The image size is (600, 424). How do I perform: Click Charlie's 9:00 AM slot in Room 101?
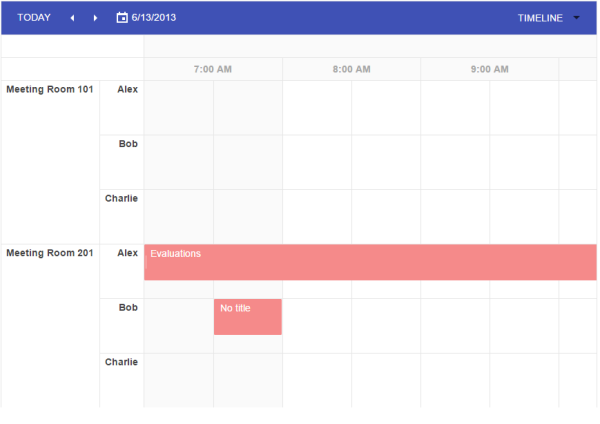[455, 217]
